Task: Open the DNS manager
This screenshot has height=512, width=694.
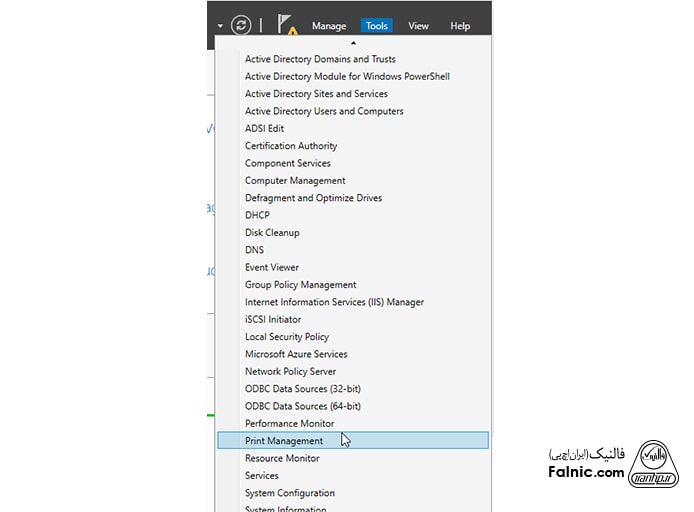Action: pos(254,250)
